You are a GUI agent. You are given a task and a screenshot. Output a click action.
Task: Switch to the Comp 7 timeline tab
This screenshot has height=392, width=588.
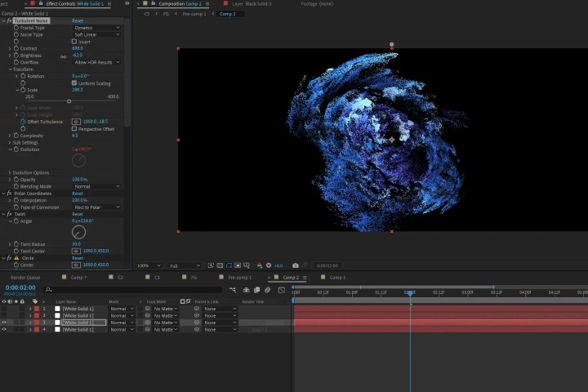coord(78,278)
